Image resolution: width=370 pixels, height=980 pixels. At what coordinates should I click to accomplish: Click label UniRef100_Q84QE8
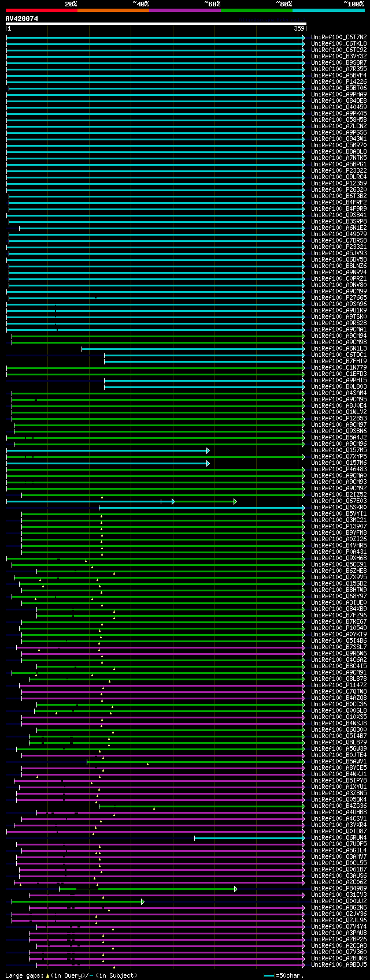(x=339, y=100)
